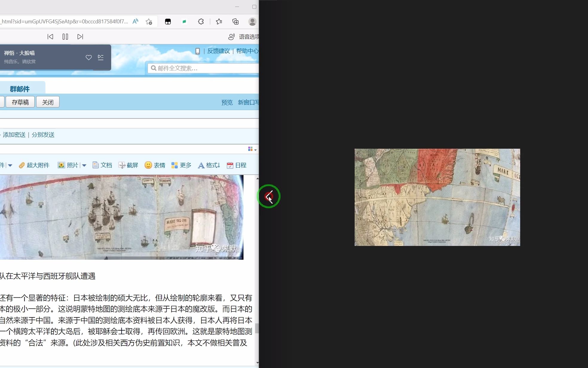588x368 pixels.
Task: Open 反馈建议 feedback link
Action: point(219,51)
